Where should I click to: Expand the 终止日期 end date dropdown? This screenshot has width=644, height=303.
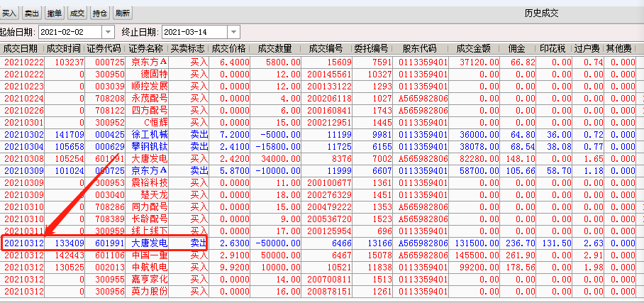click(x=233, y=32)
